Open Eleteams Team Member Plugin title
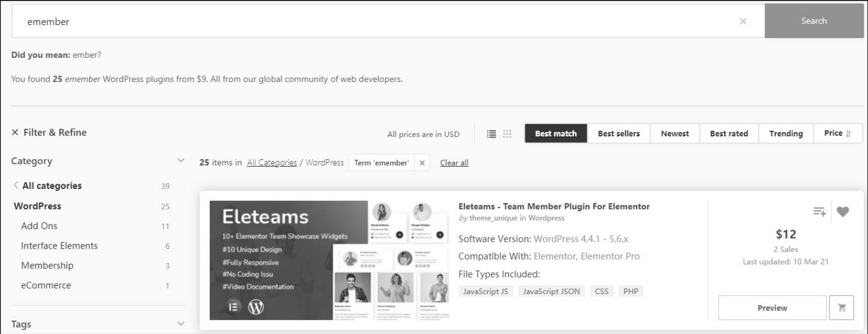The height and width of the screenshot is (334, 868). coord(554,206)
